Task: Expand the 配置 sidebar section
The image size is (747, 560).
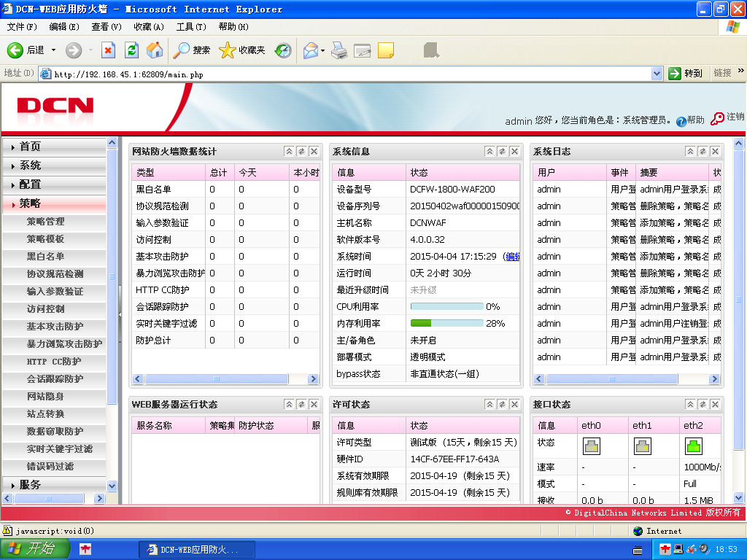Action: coord(54,184)
